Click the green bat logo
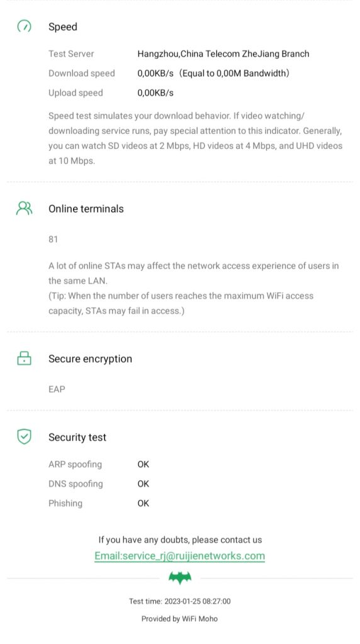This screenshot has height=644, width=360. [180, 578]
